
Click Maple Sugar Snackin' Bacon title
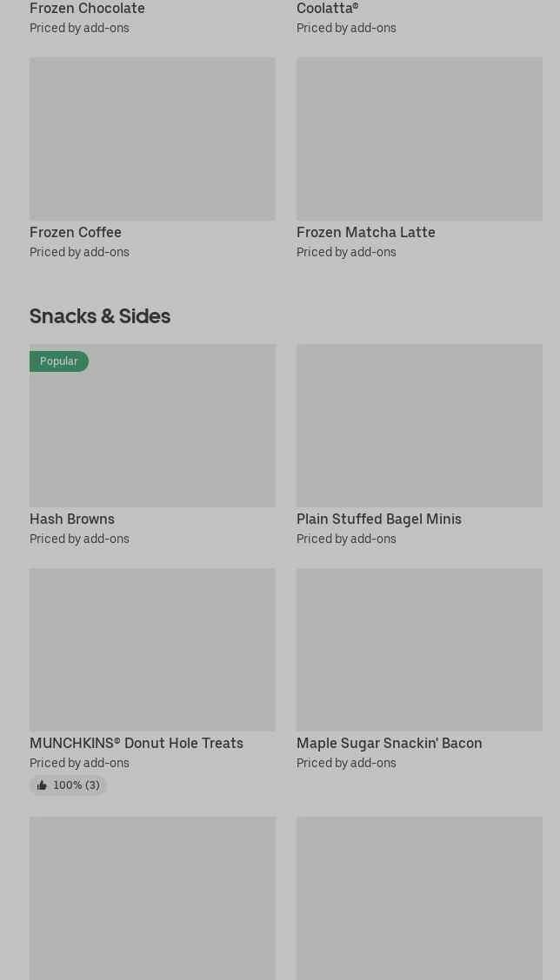pos(389,744)
